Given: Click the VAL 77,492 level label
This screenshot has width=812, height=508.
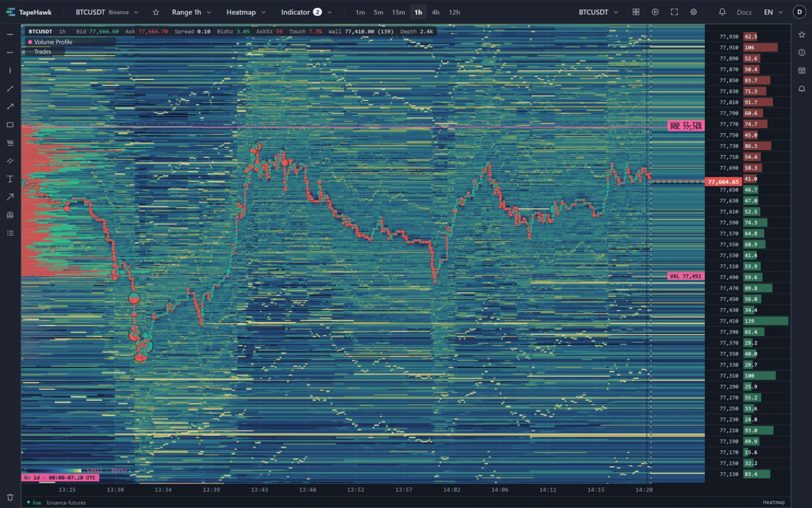Looking at the screenshot, I should pyautogui.click(x=686, y=276).
